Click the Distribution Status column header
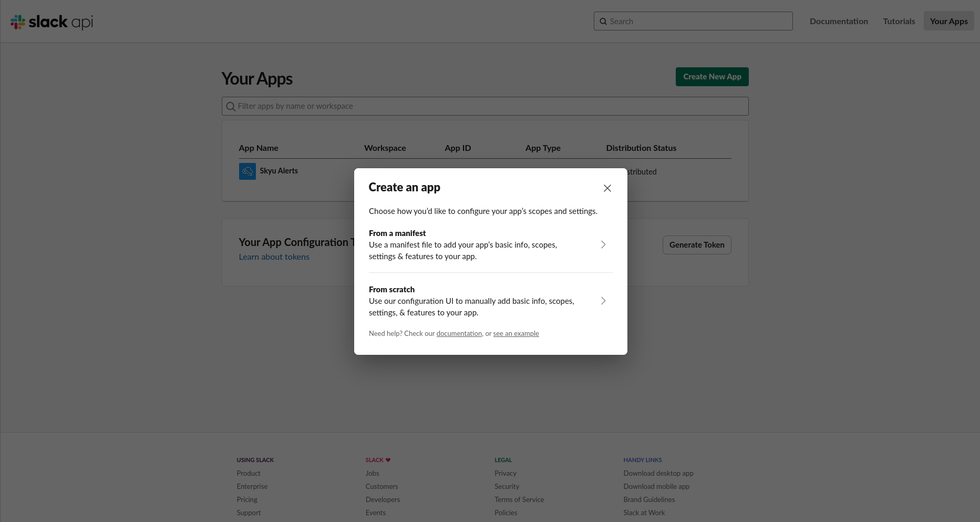The height and width of the screenshot is (522, 980). [x=641, y=148]
